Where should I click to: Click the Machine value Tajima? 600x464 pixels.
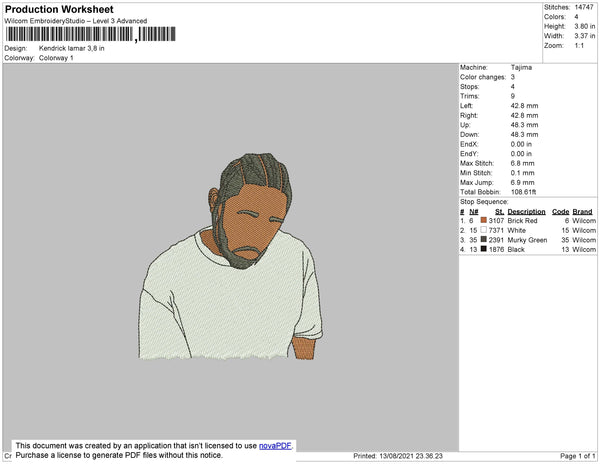click(521, 67)
